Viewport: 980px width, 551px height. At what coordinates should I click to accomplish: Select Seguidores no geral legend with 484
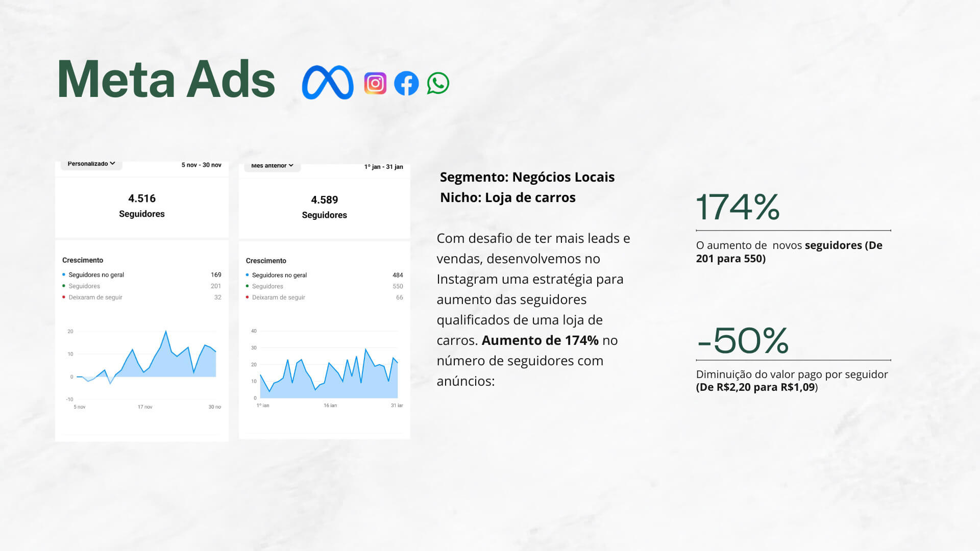point(279,275)
